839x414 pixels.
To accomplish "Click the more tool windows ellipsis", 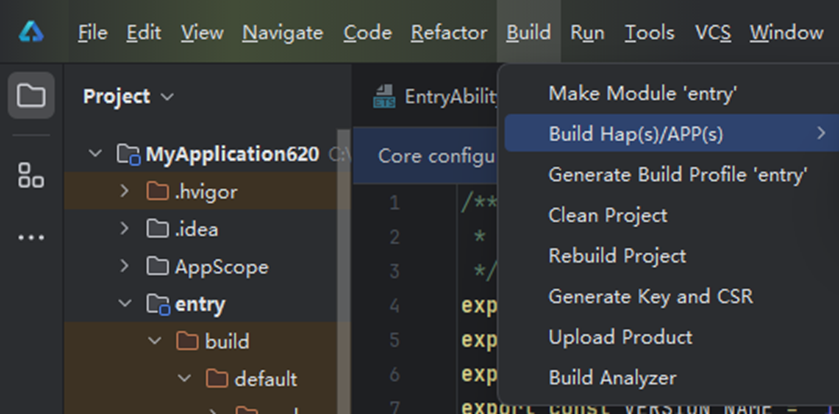I will pyautogui.click(x=31, y=238).
